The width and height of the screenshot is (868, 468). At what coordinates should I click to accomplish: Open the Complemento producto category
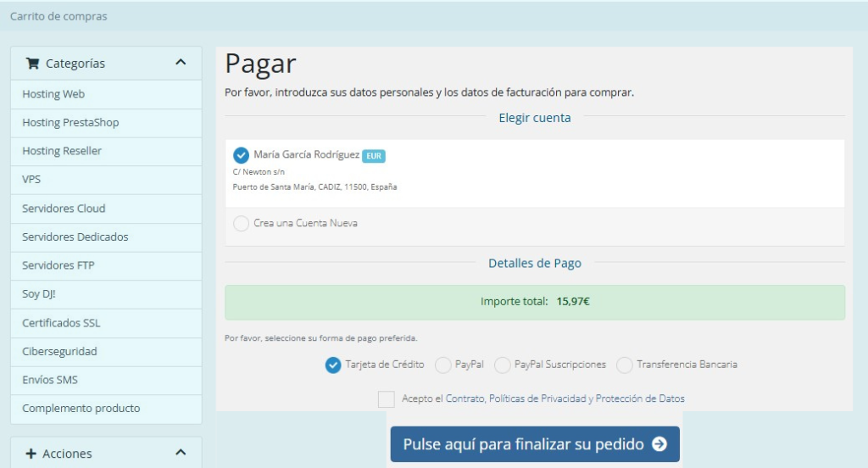pyautogui.click(x=106, y=409)
